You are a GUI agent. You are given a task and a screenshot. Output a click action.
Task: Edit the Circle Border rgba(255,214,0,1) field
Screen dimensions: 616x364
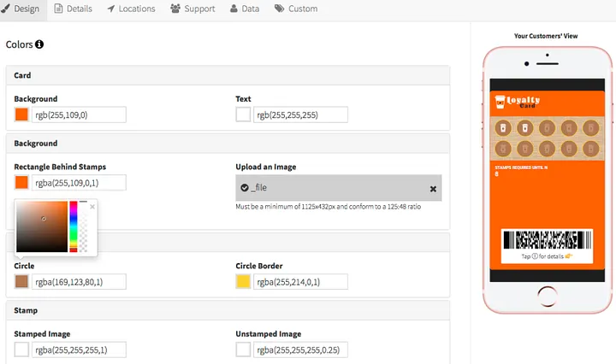tap(300, 282)
